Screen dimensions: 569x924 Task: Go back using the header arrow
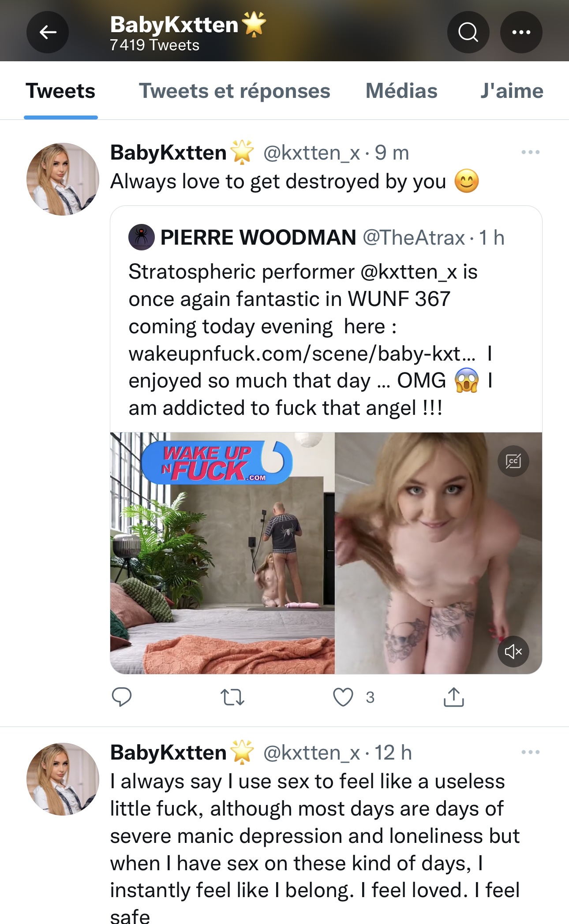tap(48, 32)
